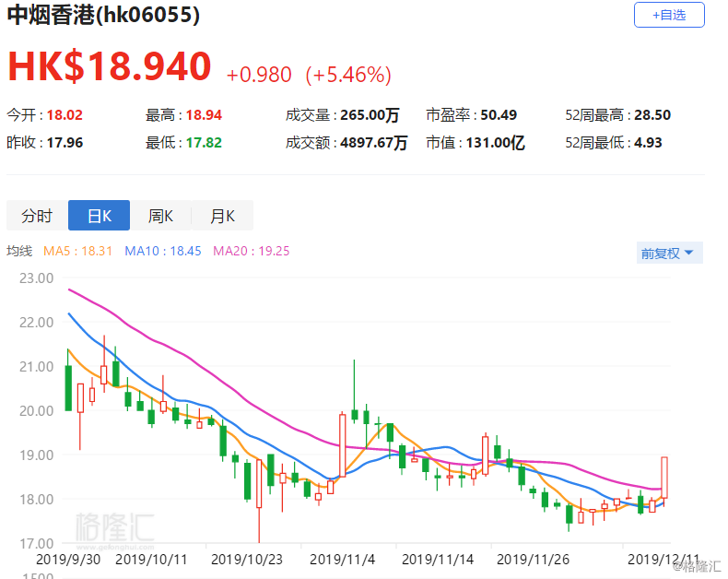Switch to 分时 intraday tab

pos(37,216)
